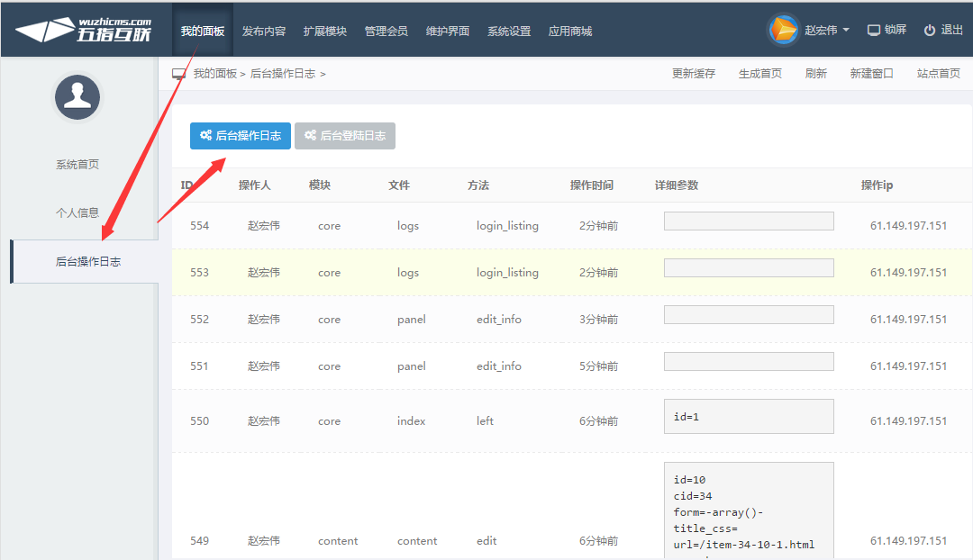Click ID 553 cell
The image size is (973, 560).
199,273
